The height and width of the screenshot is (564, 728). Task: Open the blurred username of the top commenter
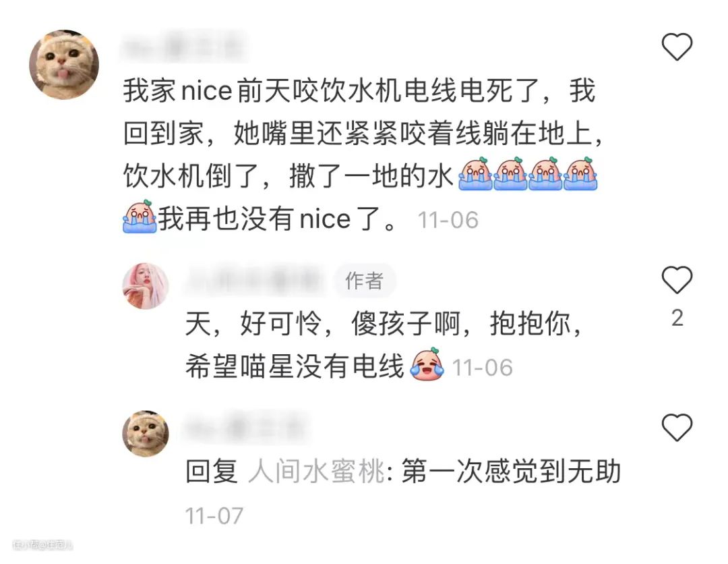coord(183,47)
